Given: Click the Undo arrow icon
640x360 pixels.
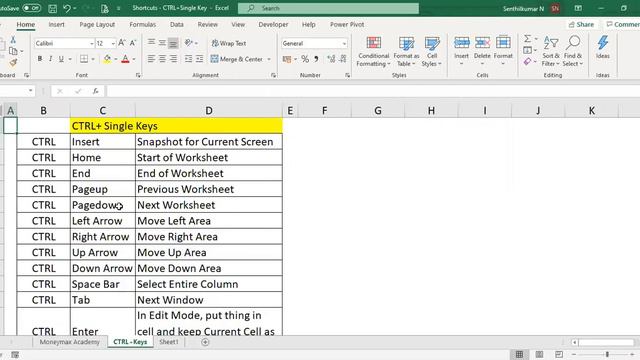Looking at the screenshot, I should tap(67, 8).
